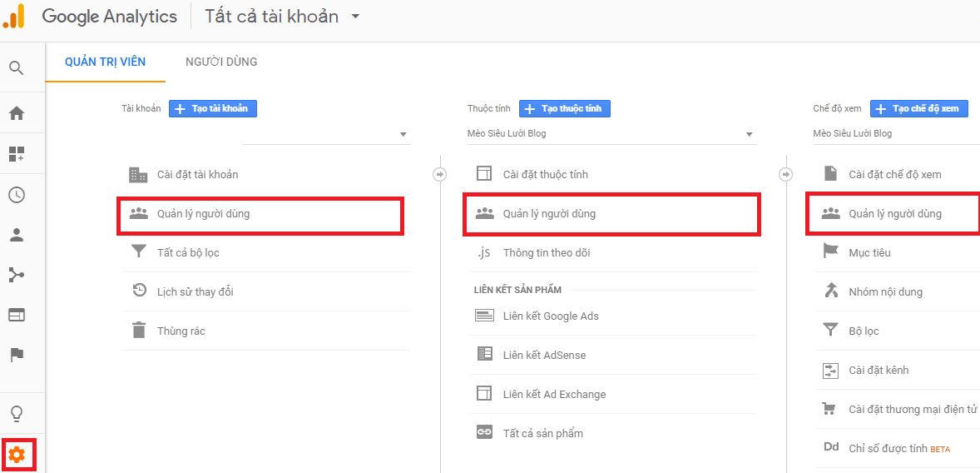Viewport: 980px width, 473px height.
Task: Click the Tạo tài khoản button
Action: click(213, 109)
